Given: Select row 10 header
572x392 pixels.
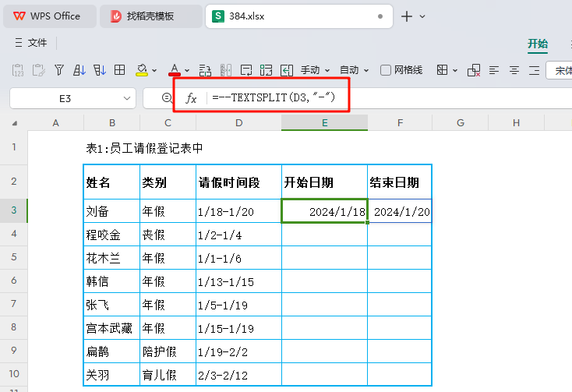Looking at the screenshot, I should click(14, 374).
